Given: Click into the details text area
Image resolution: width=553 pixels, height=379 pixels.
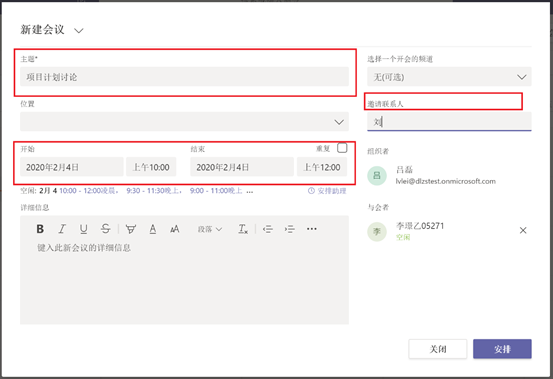Looking at the screenshot, I should pos(184,282).
